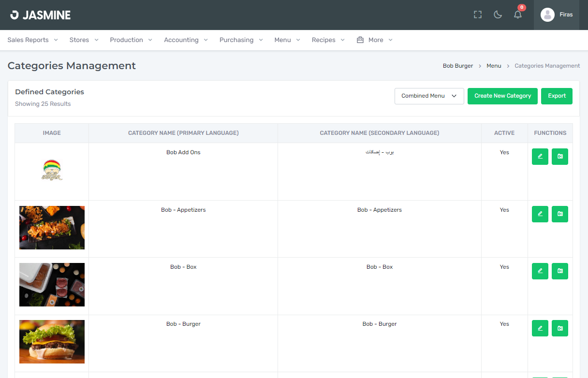Expand the More menu
This screenshot has width=588, height=378.
click(x=374, y=40)
